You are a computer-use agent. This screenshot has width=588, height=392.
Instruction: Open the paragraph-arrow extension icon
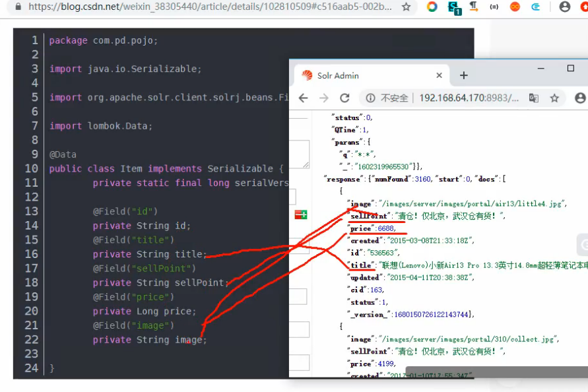(474, 7)
